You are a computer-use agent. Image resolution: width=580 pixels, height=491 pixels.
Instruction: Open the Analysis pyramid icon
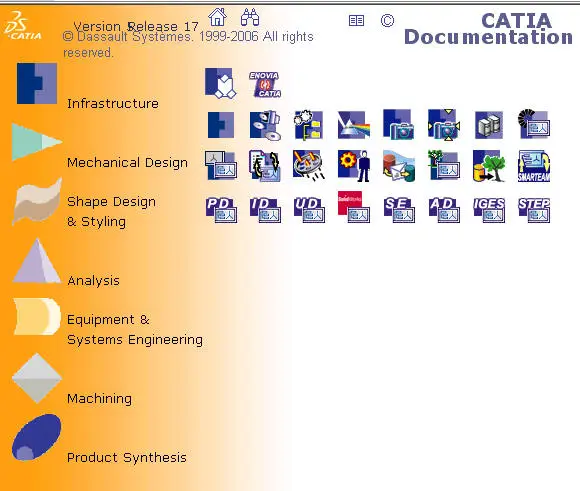point(37,260)
